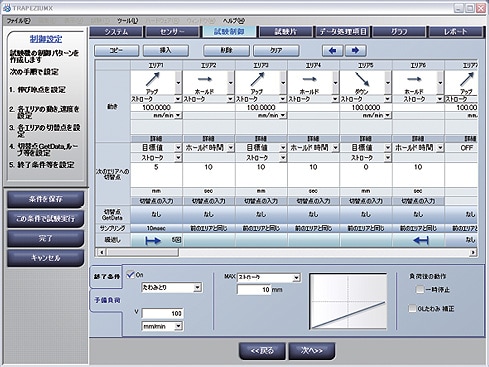
Task: Enable the GLたわみ補正 checkbox
Action: pos(413,308)
